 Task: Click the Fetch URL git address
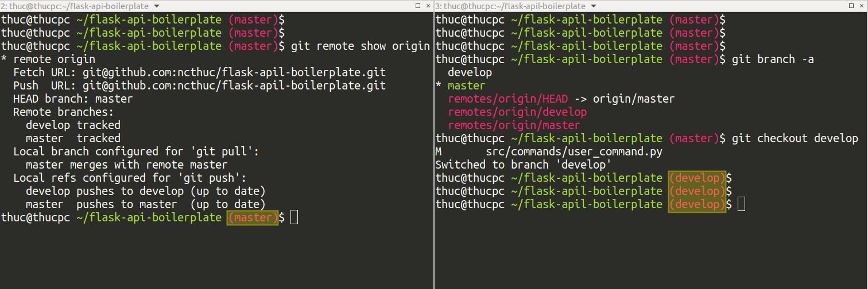coord(234,72)
